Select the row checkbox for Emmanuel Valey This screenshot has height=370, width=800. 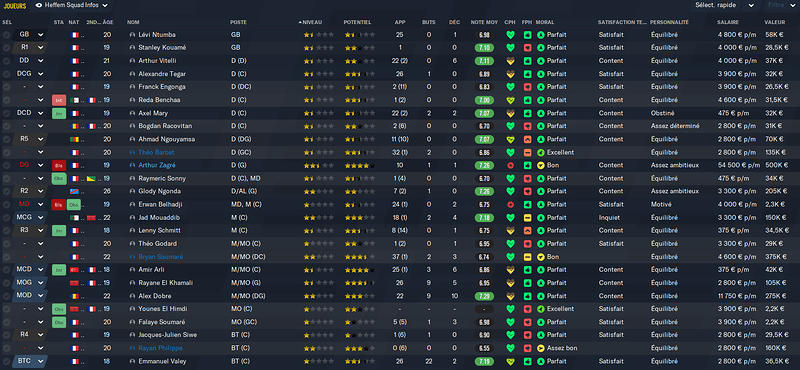6,361
